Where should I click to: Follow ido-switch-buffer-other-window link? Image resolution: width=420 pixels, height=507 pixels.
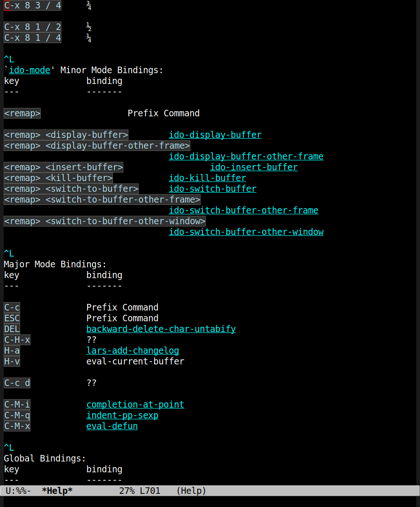coord(246,232)
